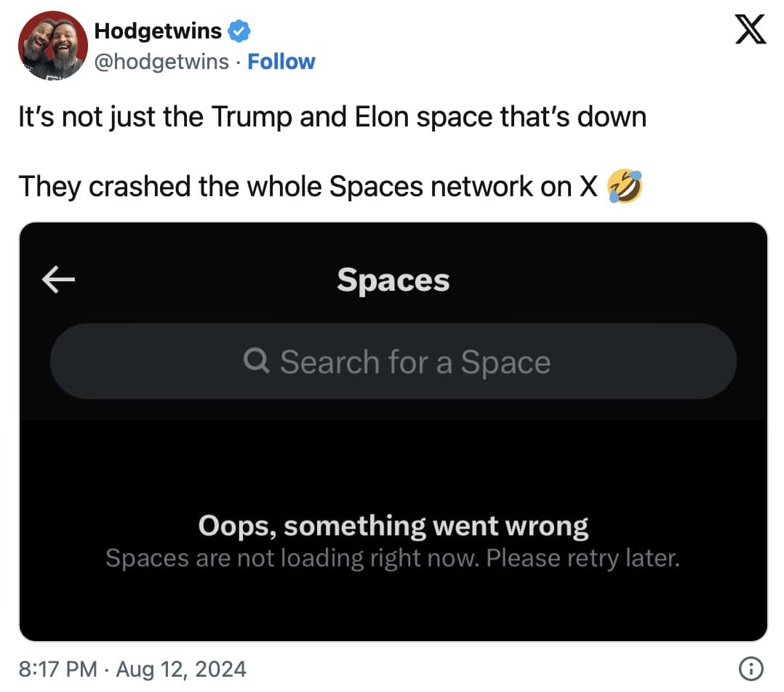
Task: Click the Aug 12, 2024 date
Action: [x=180, y=668]
